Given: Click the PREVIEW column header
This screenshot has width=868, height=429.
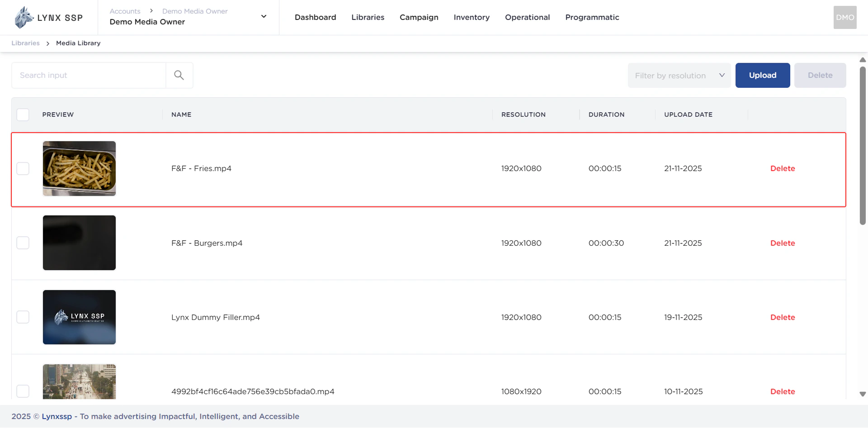Looking at the screenshot, I should click(58, 114).
